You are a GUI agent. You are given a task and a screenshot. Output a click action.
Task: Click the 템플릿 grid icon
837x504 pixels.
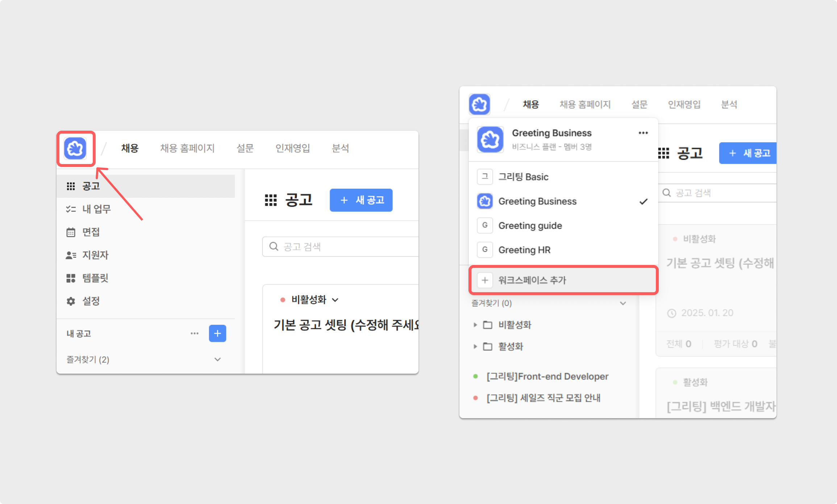[71, 278]
